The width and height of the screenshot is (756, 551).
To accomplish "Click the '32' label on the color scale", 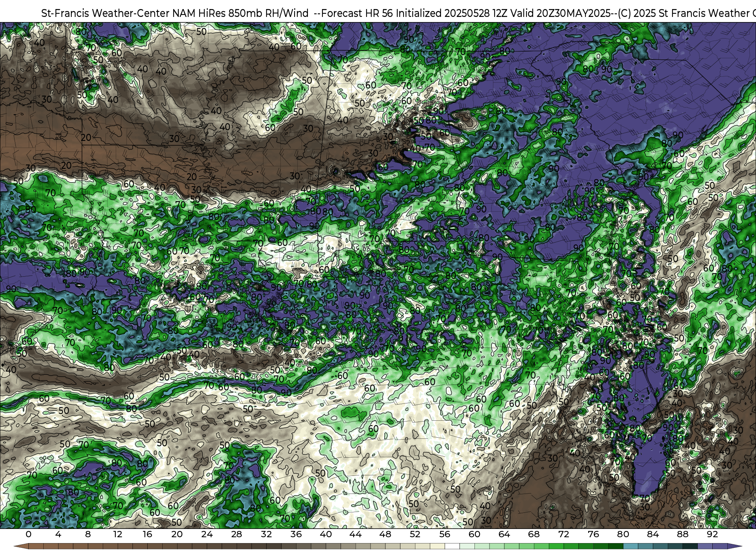I will coord(266,534).
